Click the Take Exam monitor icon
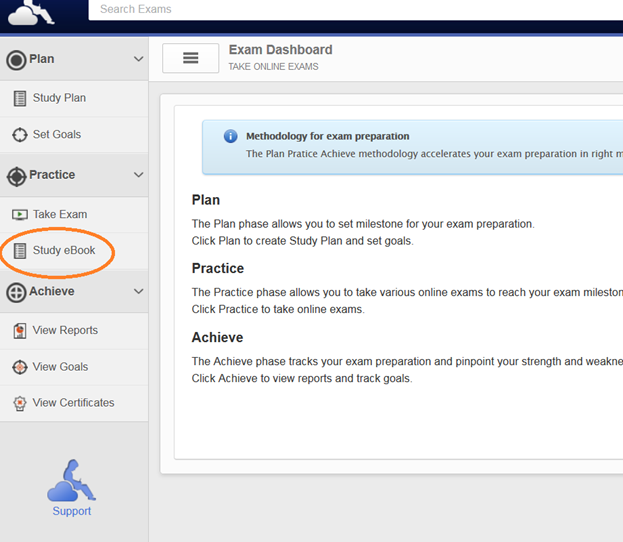 [19, 215]
